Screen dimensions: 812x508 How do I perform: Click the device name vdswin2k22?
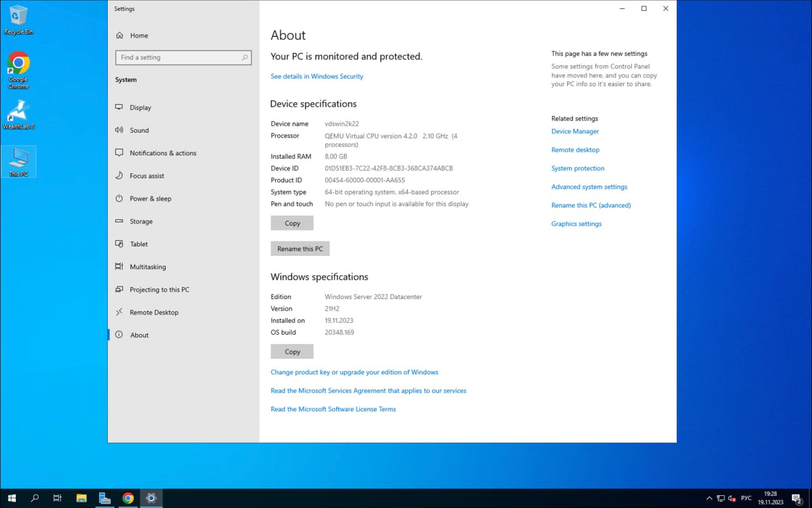click(341, 124)
